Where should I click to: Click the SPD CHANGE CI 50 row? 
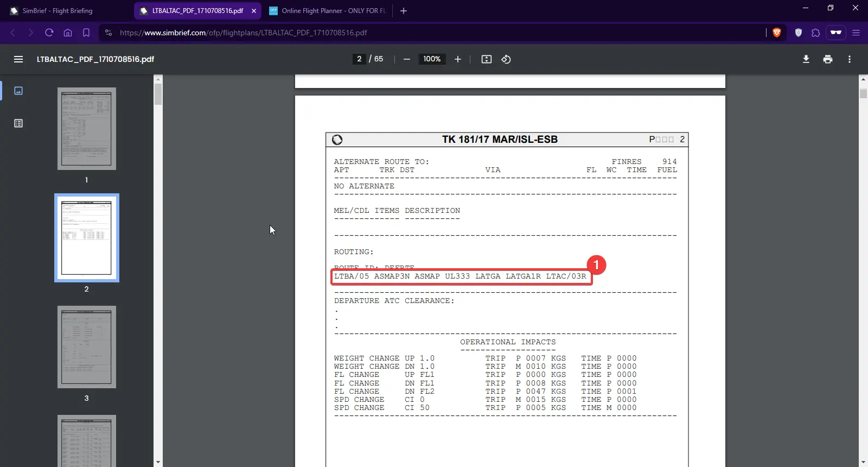point(486,408)
